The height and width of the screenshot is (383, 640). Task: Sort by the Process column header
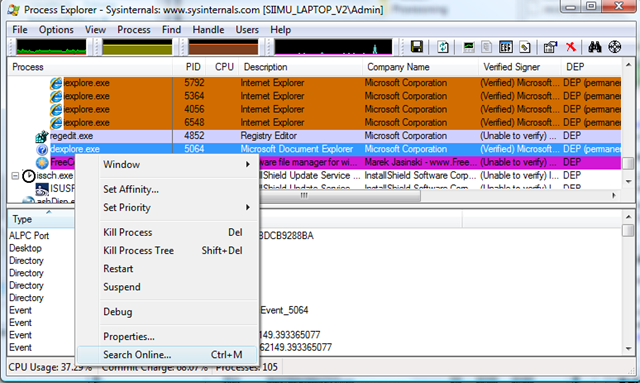pyautogui.click(x=90, y=67)
